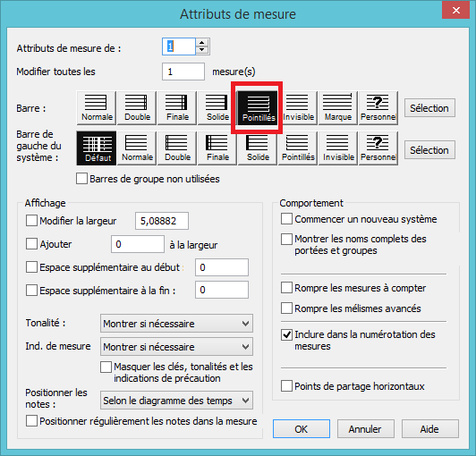
Task: Check the Ajouter à la largeur option
Action: [31, 243]
